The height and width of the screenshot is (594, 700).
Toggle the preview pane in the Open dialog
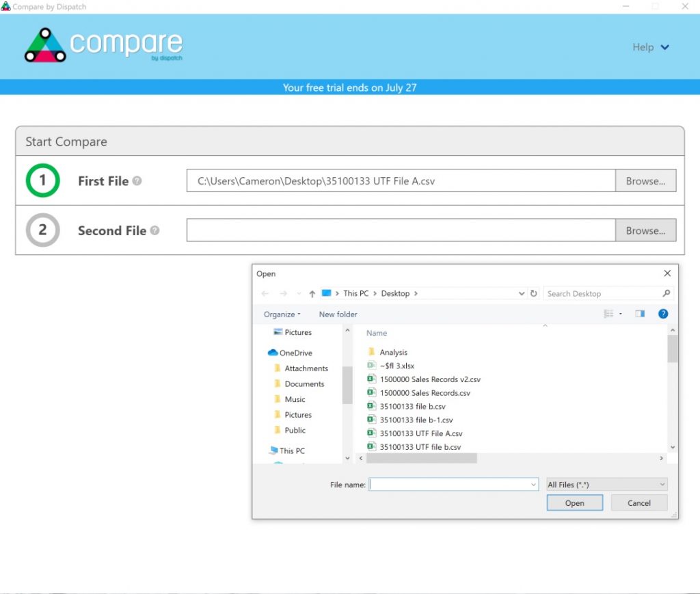[640, 313]
